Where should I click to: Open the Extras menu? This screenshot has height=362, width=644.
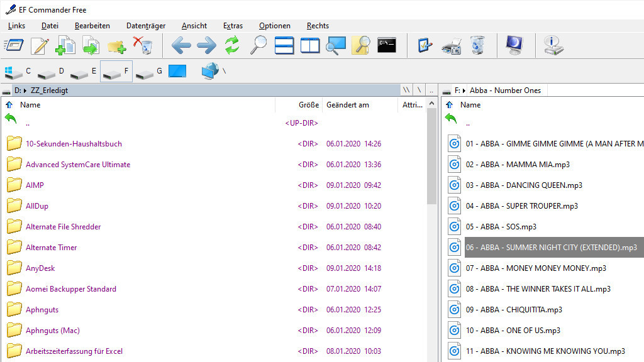click(x=233, y=26)
